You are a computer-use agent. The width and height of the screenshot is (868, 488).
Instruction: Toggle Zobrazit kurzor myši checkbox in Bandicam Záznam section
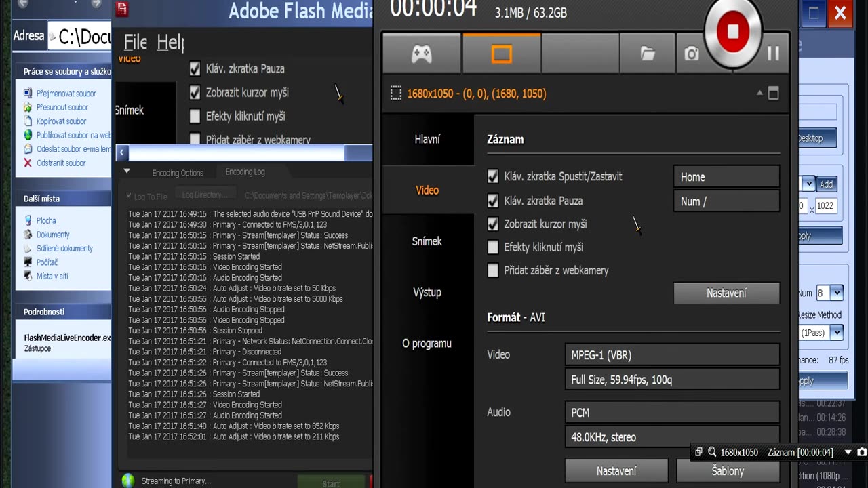(493, 224)
